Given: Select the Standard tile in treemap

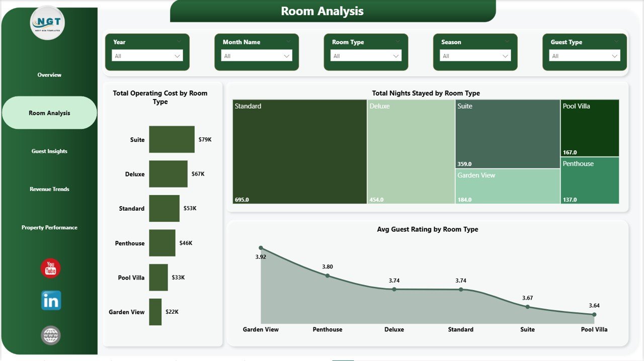Looking at the screenshot, I should tap(299, 151).
